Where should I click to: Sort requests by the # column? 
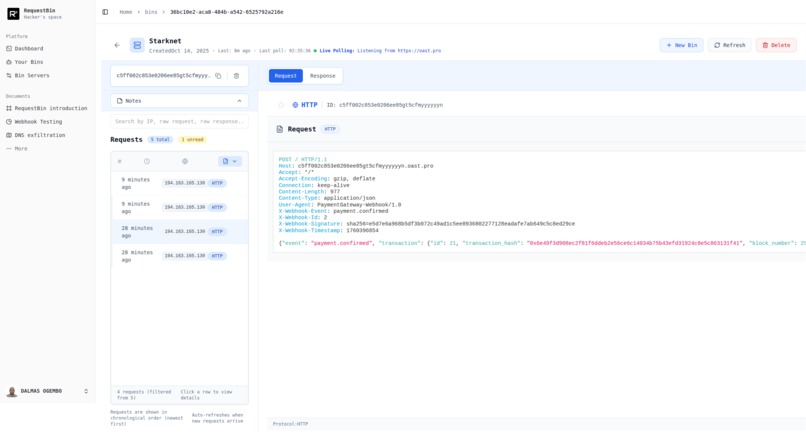[120, 161]
